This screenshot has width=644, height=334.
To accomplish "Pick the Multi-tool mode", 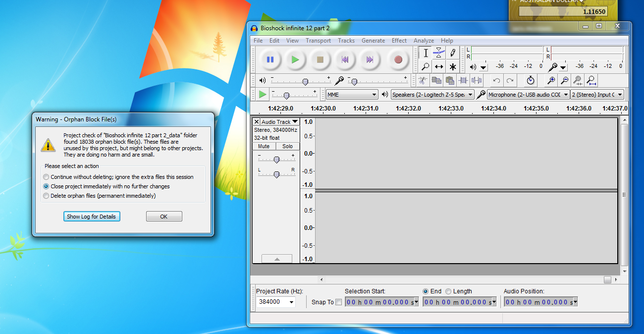I will (452, 66).
